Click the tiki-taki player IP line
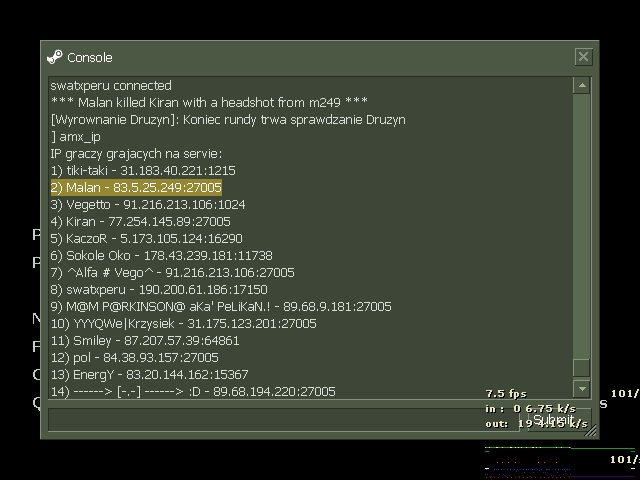 click(x=143, y=171)
